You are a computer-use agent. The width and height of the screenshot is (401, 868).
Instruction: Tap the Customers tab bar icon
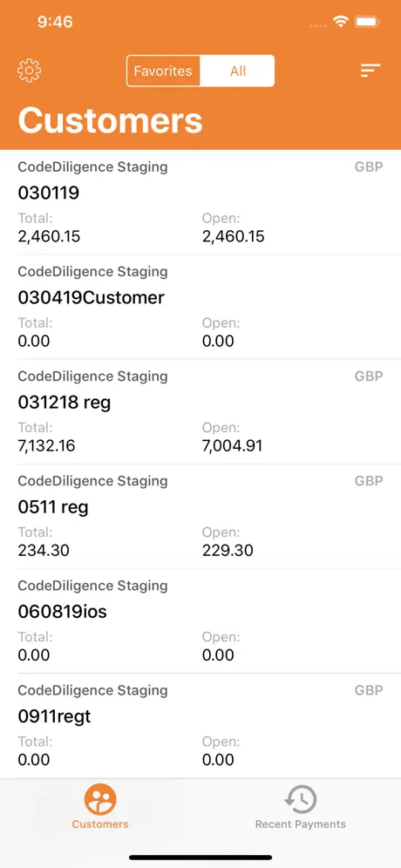[100, 799]
